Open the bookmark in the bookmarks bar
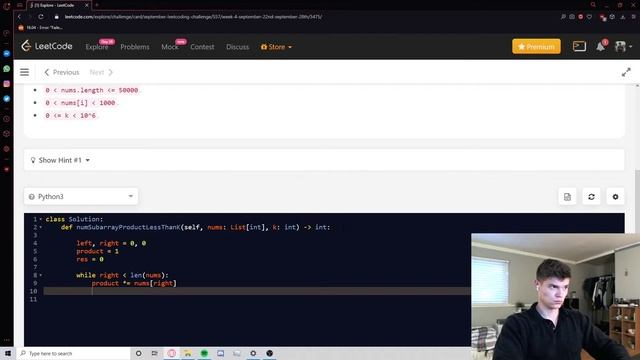The width and height of the screenshot is (640, 360). tap(40, 28)
